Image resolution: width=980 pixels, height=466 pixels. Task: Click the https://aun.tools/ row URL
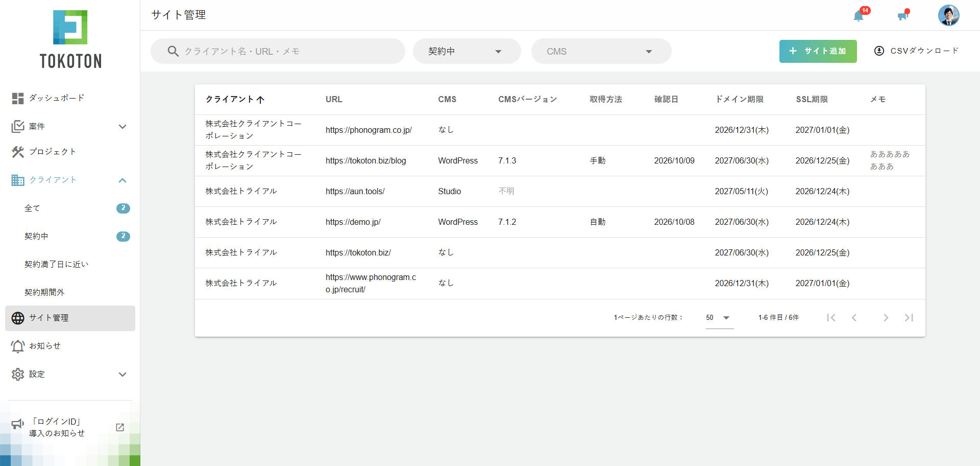pos(355,192)
